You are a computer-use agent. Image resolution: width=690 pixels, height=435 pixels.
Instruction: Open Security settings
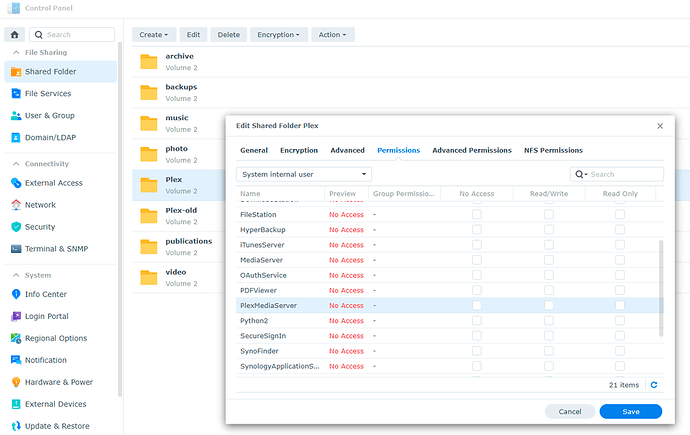tap(61, 227)
